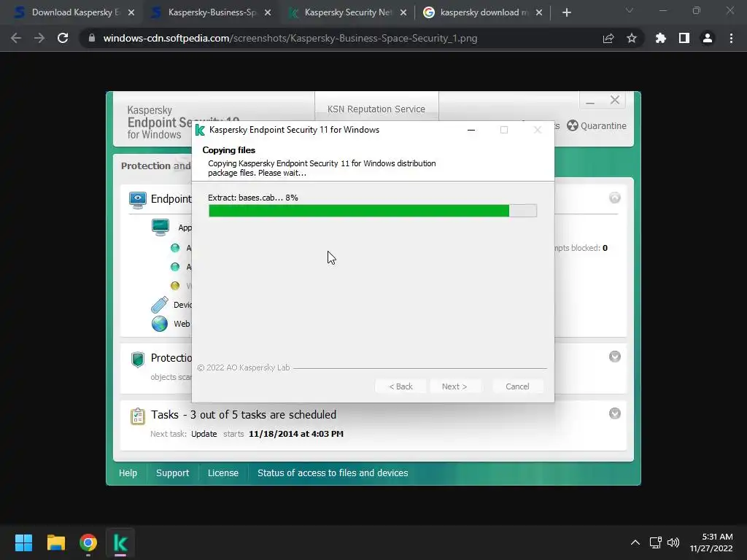747x560 pixels.
Task: Open Quarantine in Kaspersky screenshot
Action: [597, 125]
